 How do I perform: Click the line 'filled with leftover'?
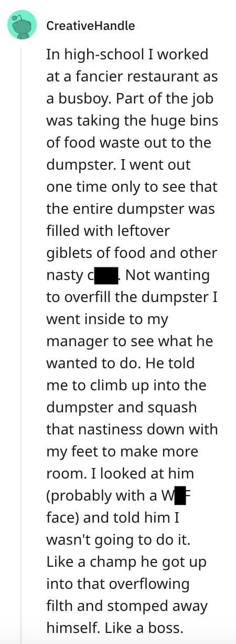tap(105, 231)
